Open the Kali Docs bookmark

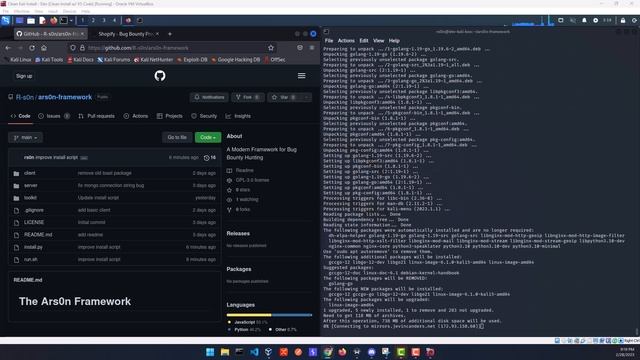tap(80, 60)
